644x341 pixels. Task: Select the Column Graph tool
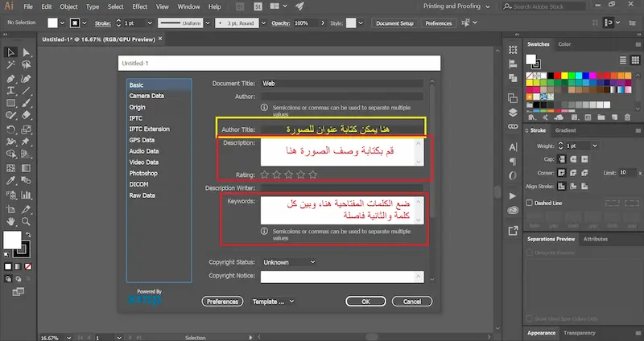(27, 195)
